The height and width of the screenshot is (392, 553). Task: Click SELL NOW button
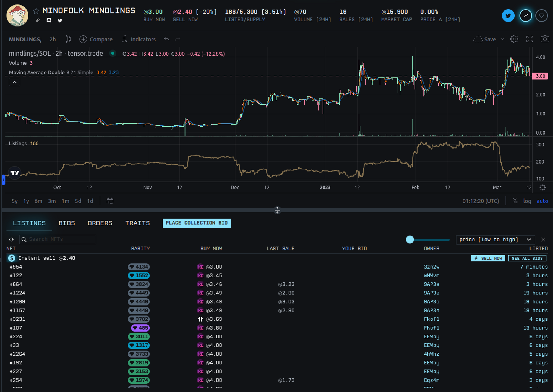click(488, 258)
